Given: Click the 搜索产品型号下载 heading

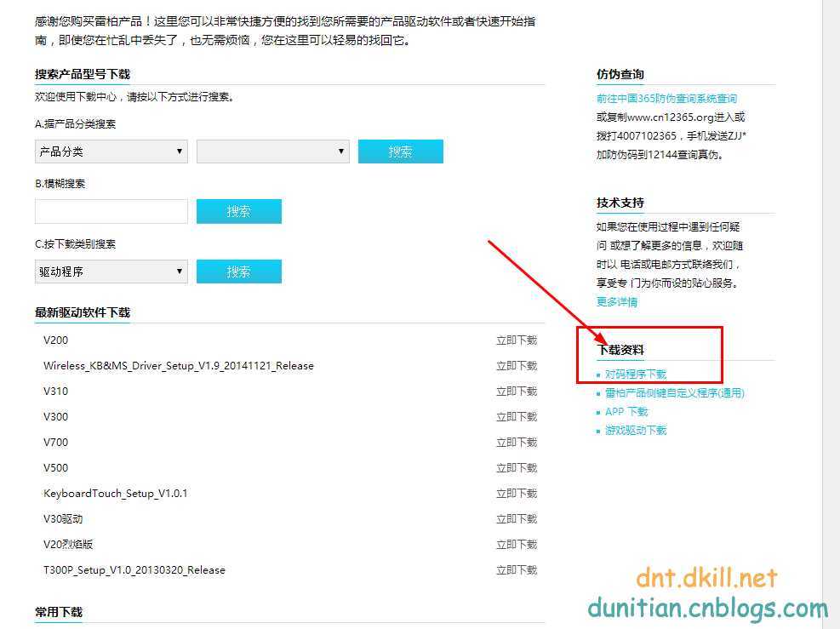Looking at the screenshot, I should tap(83, 74).
